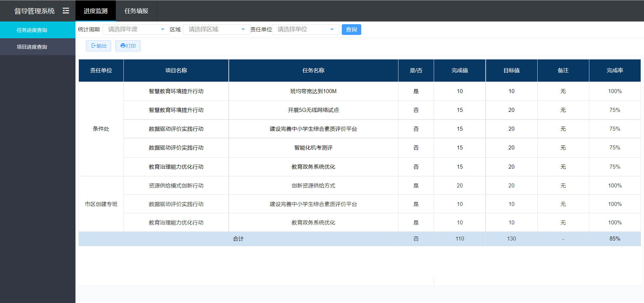
Task: Click the task 开展5G无线网络试点
Action: pyautogui.click(x=313, y=110)
